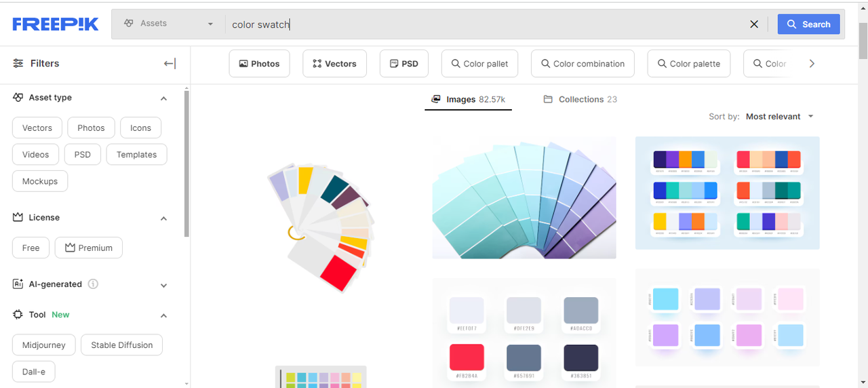The image size is (868, 388).
Task: Advance the suggestion chips with right arrow
Action: [812, 64]
